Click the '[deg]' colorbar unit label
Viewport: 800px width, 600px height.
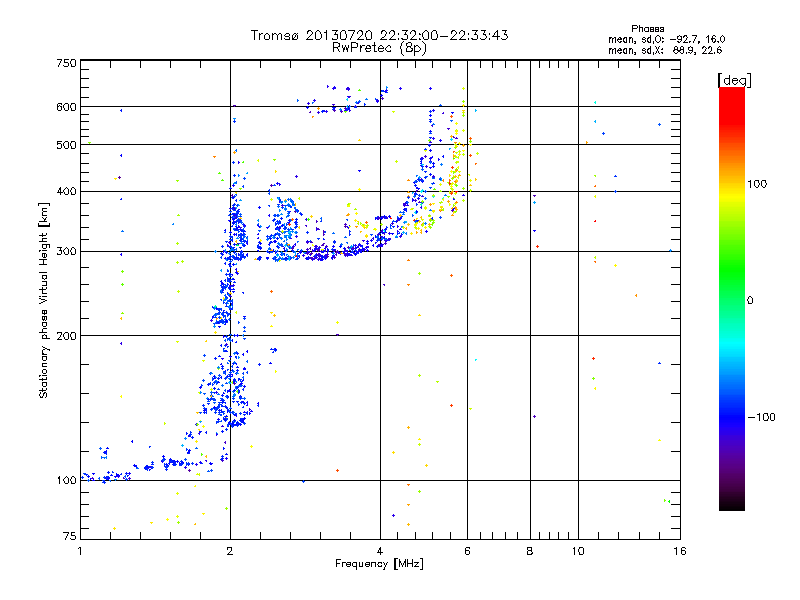point(734,80)
